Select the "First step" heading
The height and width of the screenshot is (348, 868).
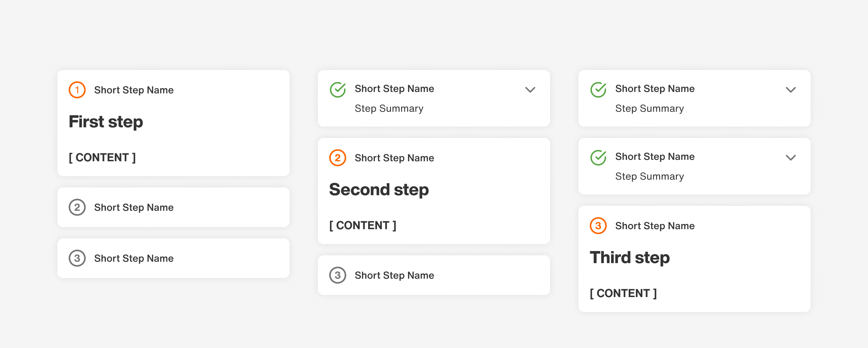pyautogui.click(x=106, y=122)
